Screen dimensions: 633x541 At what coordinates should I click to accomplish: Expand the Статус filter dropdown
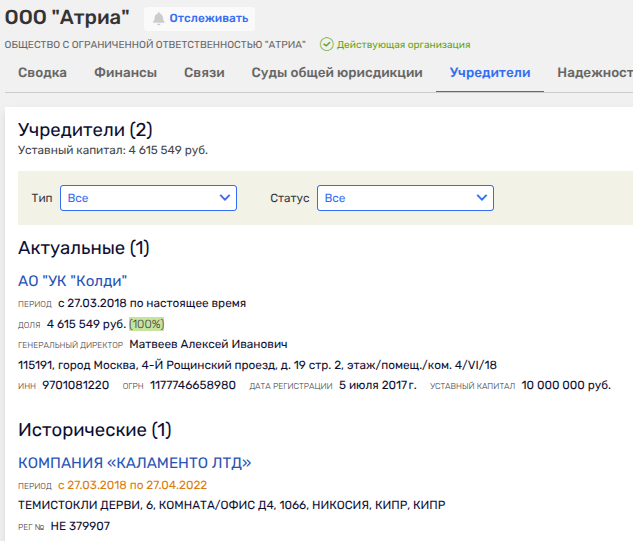coord(405,198)
